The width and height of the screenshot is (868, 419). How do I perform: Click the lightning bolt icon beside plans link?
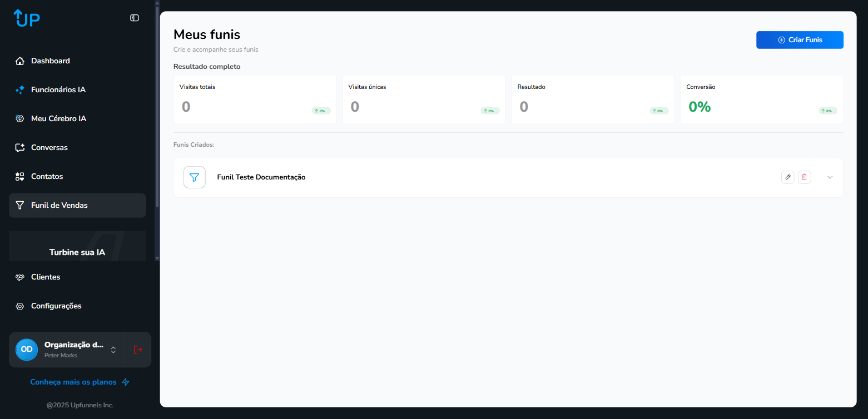point(126,382)
